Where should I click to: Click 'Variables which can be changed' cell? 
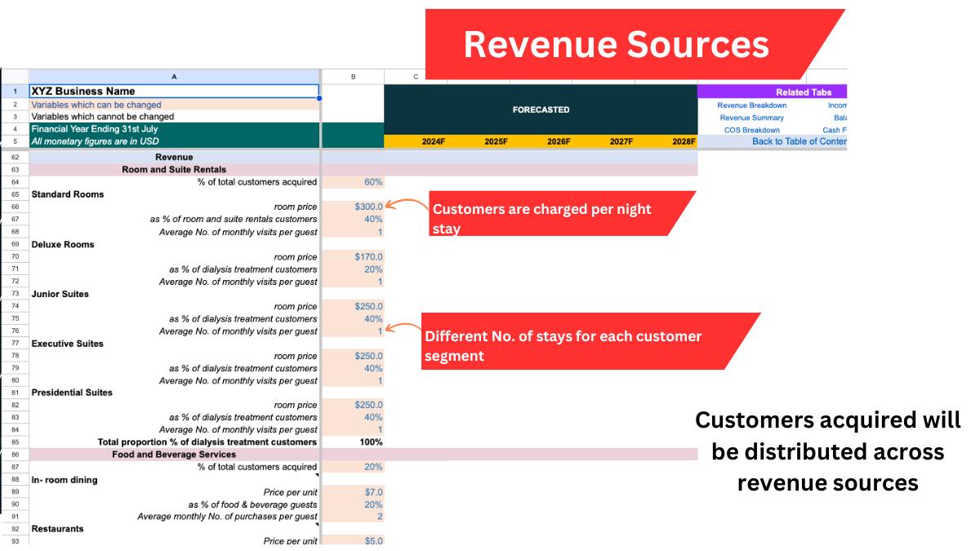174,104
